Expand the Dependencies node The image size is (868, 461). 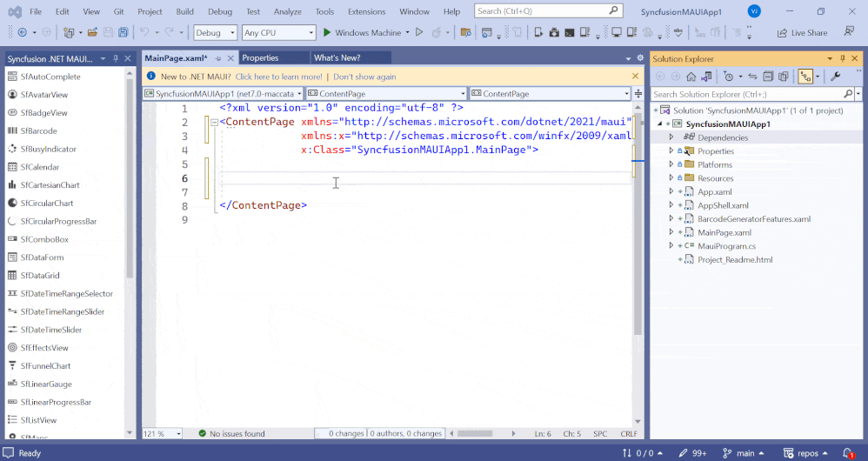pos(671,137)
